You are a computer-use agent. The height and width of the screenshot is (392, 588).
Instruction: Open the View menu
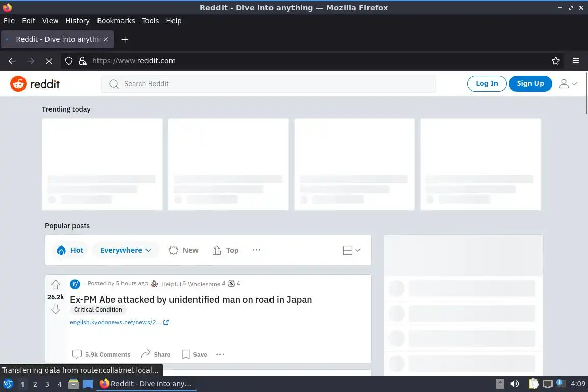(x=50, y=21)
